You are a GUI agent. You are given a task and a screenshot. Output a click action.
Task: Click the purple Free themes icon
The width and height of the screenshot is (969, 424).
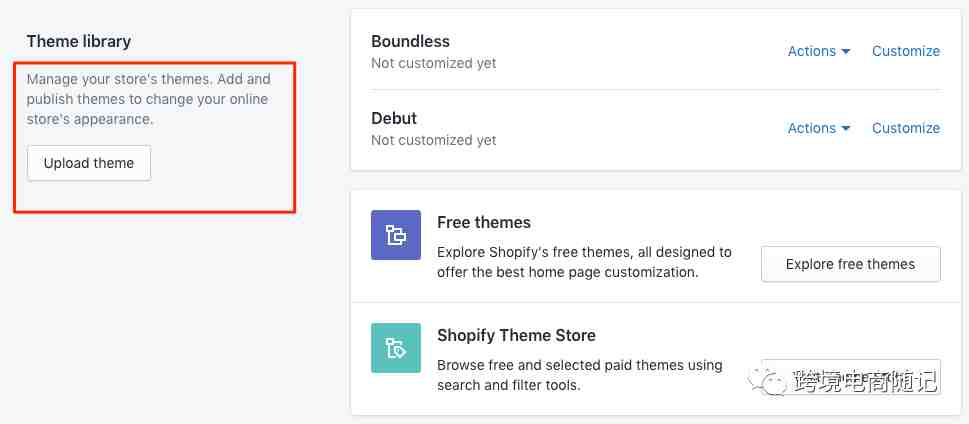396,235
